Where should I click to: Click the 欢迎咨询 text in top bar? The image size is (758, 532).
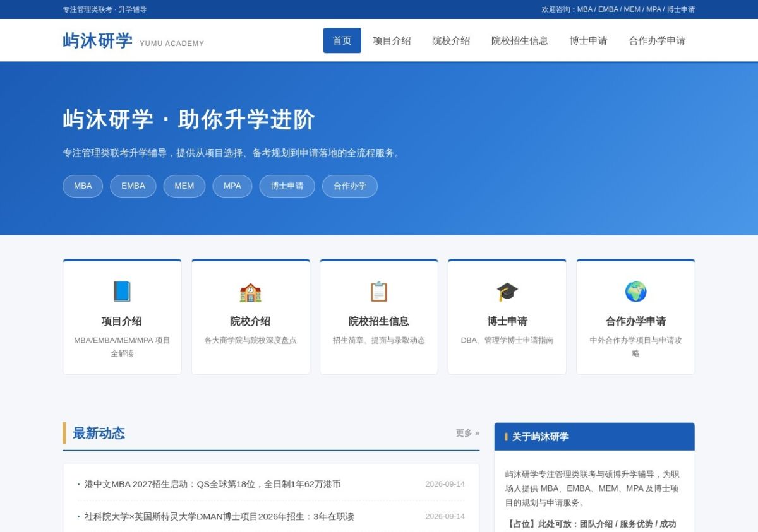click(618, 9)
